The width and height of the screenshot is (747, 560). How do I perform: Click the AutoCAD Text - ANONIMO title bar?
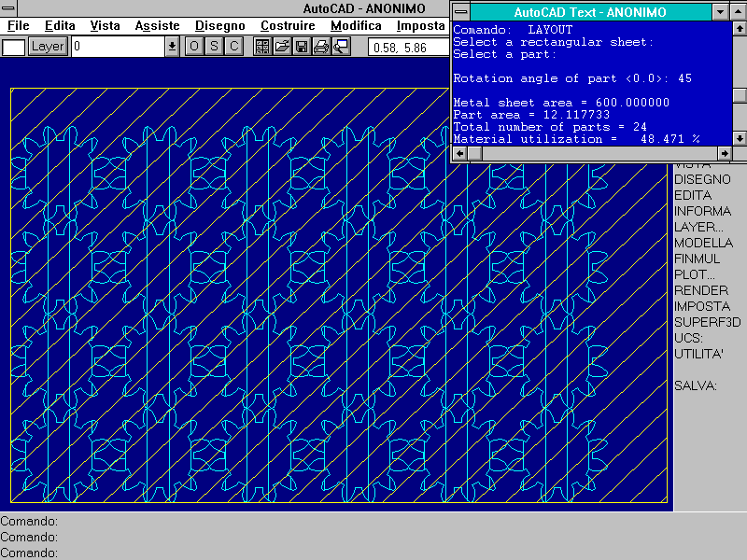click(x=590, y=12)
